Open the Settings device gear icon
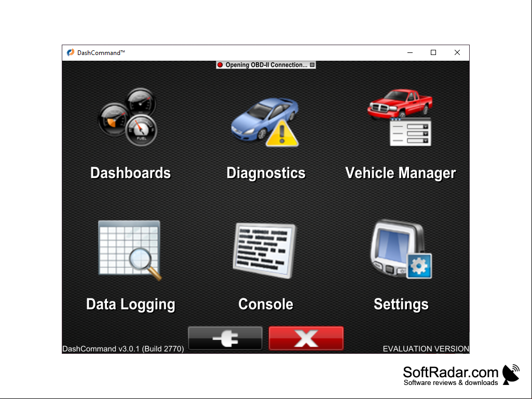The image size is (532, 399). pyautogui.click(x=401, y=250)
